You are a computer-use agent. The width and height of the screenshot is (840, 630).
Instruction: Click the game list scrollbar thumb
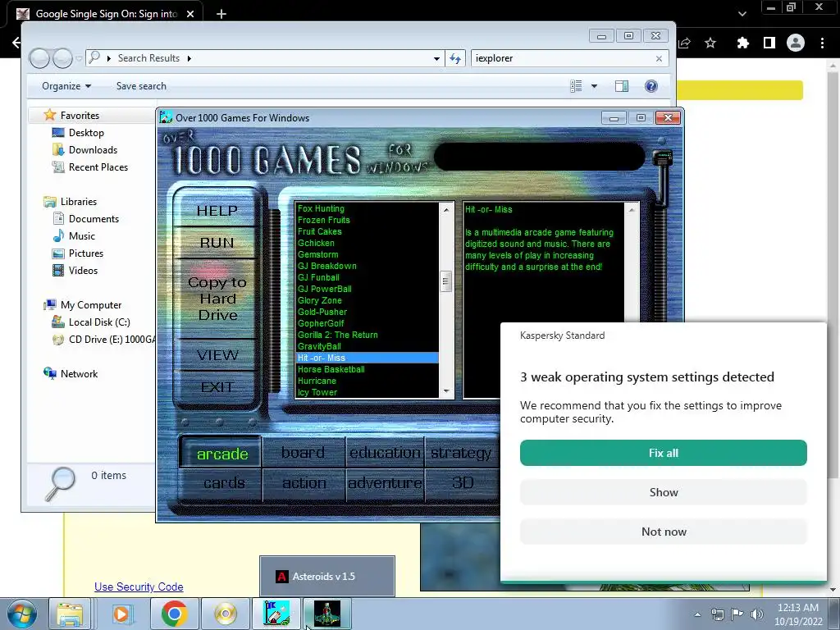[446, 281]
